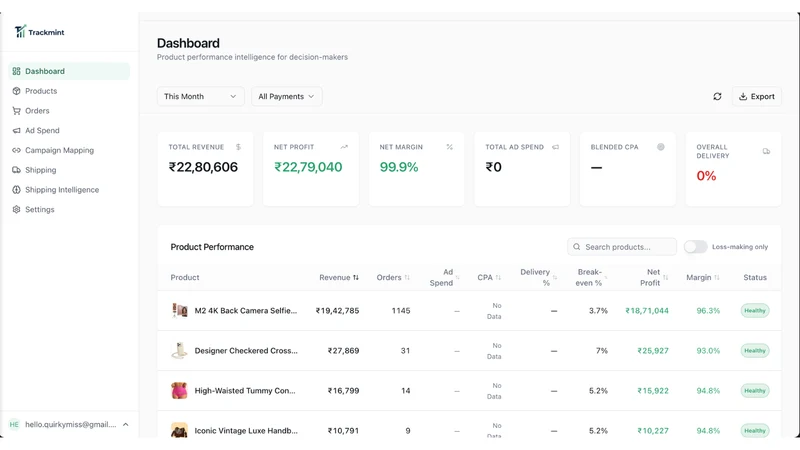Viewport: 800px width, 450px height.
Task: Sort table by CPA column
Action: click(x=489, y=278)
